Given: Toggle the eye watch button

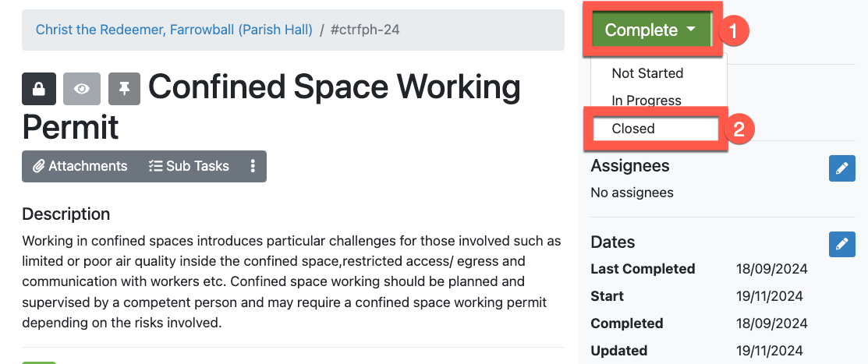Looking at the screenshot, I should tap(81, 89).
